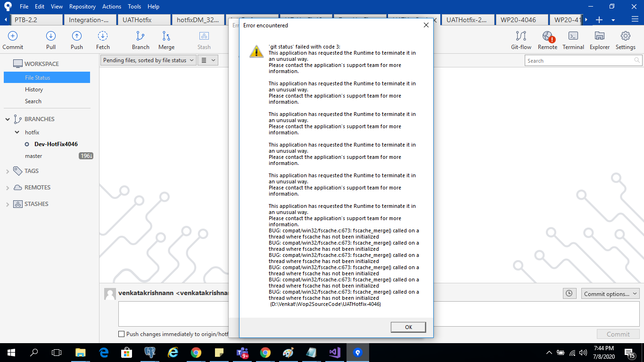Viewport: 644px width, 362px height.
Task: Open the Edit menu
Action: click(x=40, y=7)
